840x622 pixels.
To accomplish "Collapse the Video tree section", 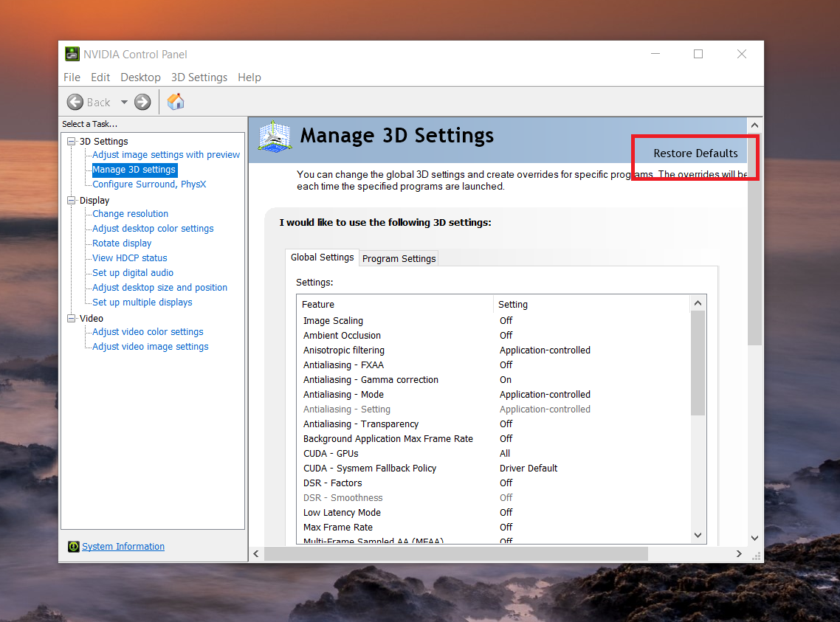I will [x=70, y=318].
